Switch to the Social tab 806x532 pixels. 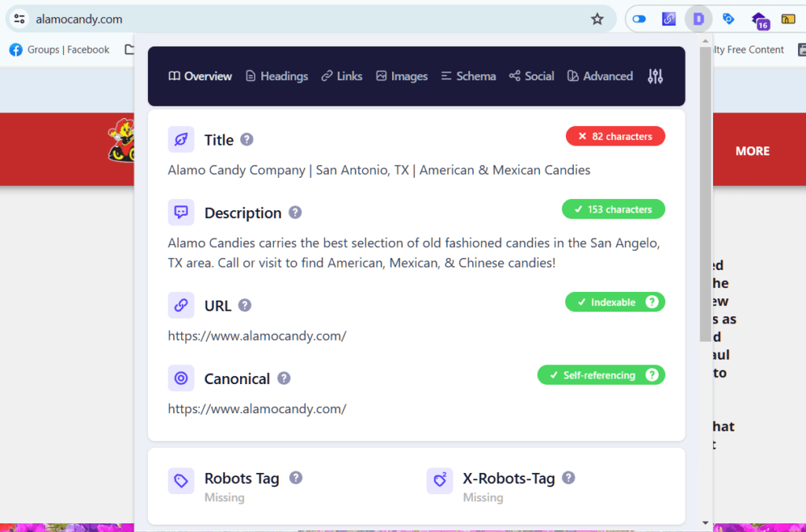pyautogui.click(x=531, y=76)
